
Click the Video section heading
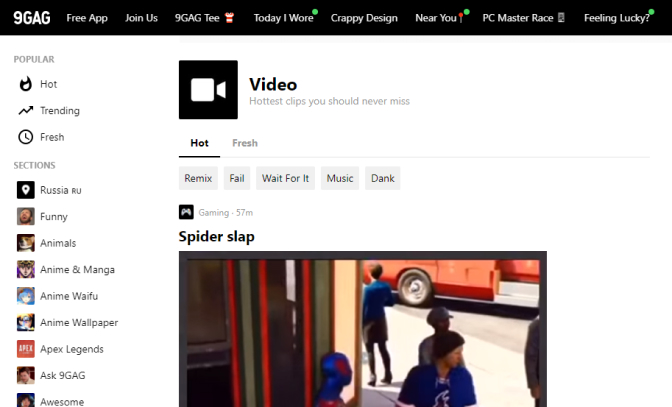(x=273, y=84)
